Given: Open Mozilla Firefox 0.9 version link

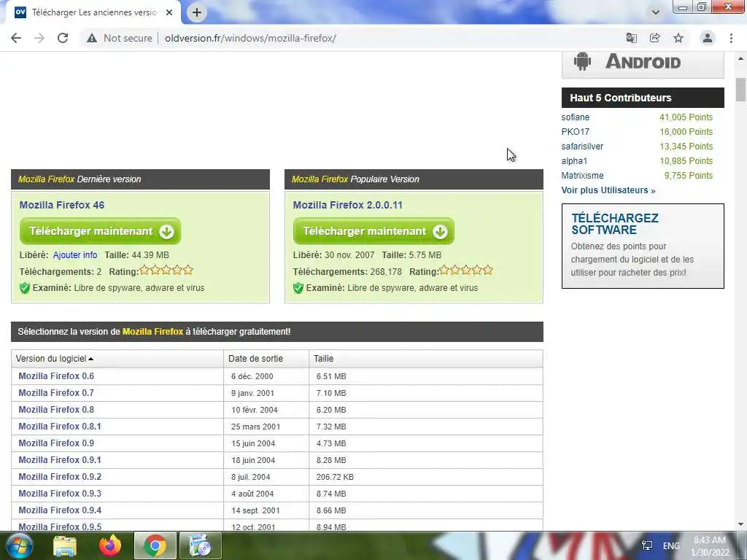Looking at the screenshot, I should coord(56,443).
